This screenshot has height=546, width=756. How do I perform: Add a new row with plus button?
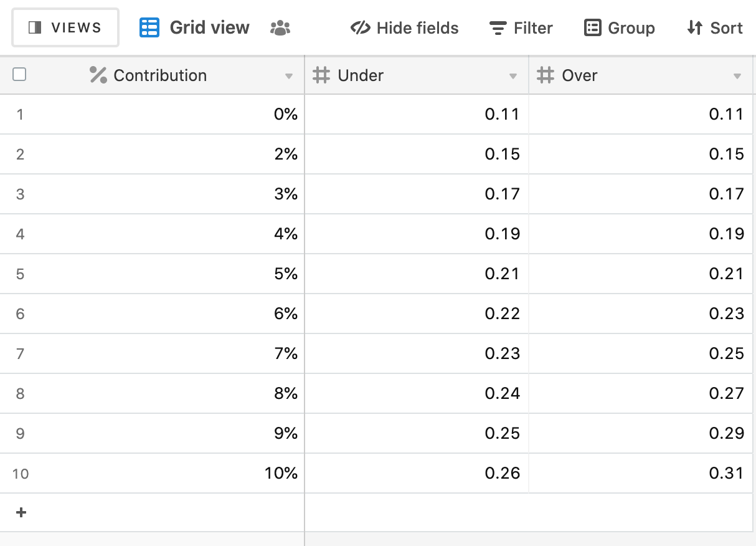21,512
